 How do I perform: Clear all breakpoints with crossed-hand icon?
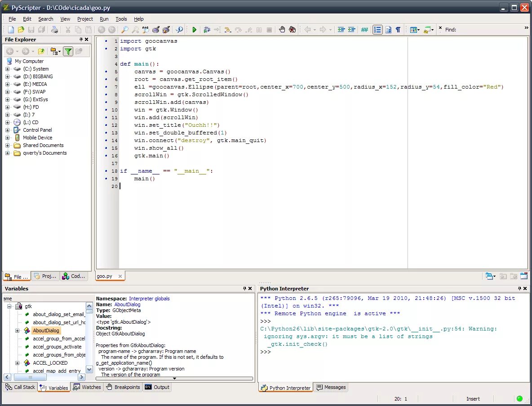(x=292, y=30)
